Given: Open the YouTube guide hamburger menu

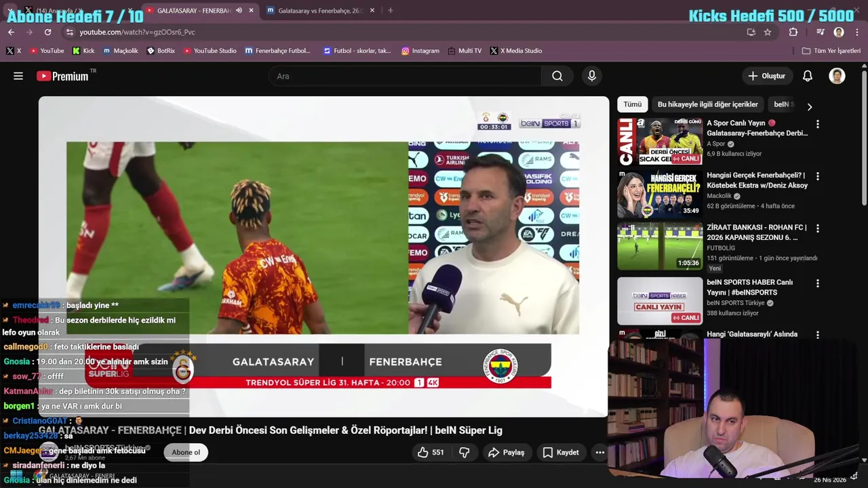Looking at the screenshot, I should tap(18, 76).
